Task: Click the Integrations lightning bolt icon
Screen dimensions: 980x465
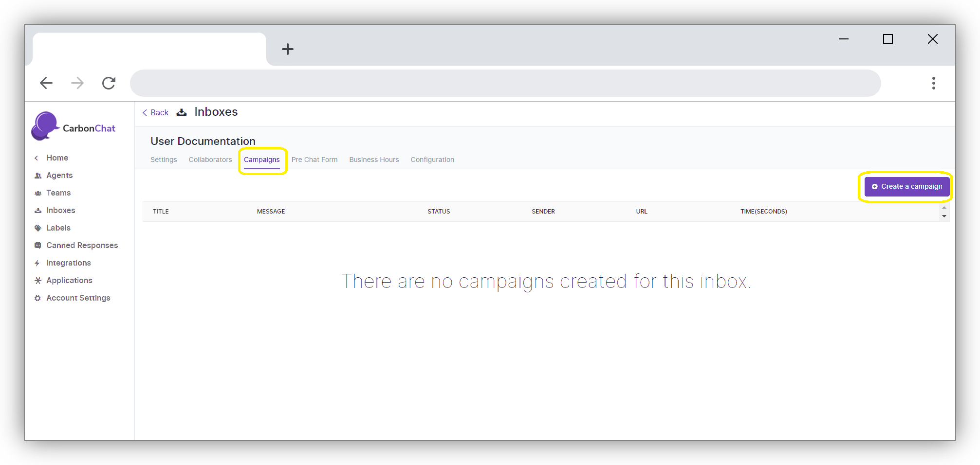Action: click(x=37, y=263)
